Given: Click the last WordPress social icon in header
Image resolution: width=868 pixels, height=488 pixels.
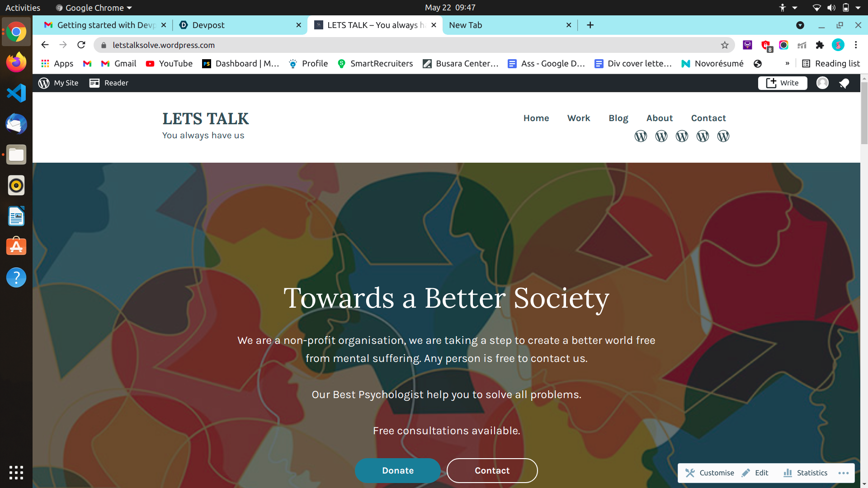Looking at the screenshot, I should pyautogui.click(x=723, y=136).
